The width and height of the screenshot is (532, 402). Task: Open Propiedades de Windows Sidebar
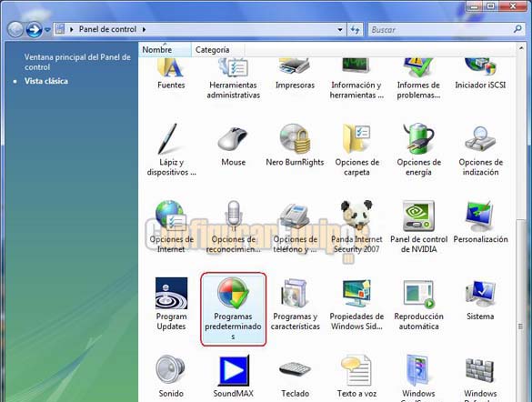click(x=356, y=304)
